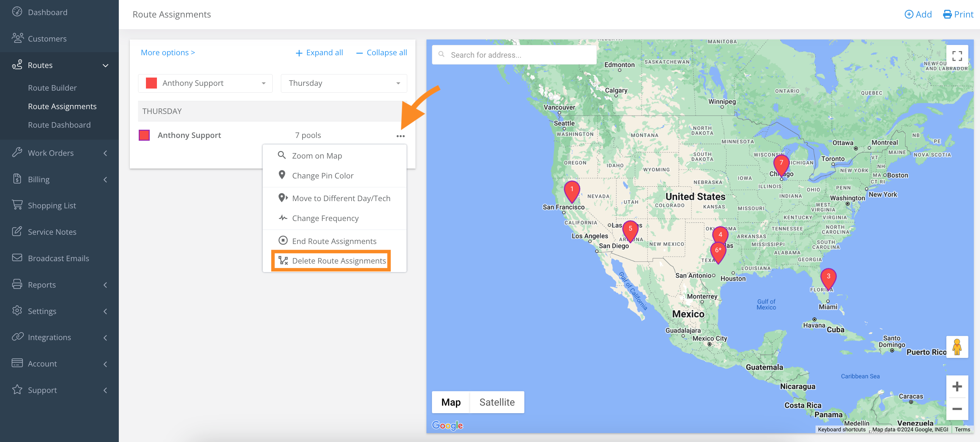Open More options link
This screenshot has height=442, width=980.
pyautogui.click(x=167, y=53)
